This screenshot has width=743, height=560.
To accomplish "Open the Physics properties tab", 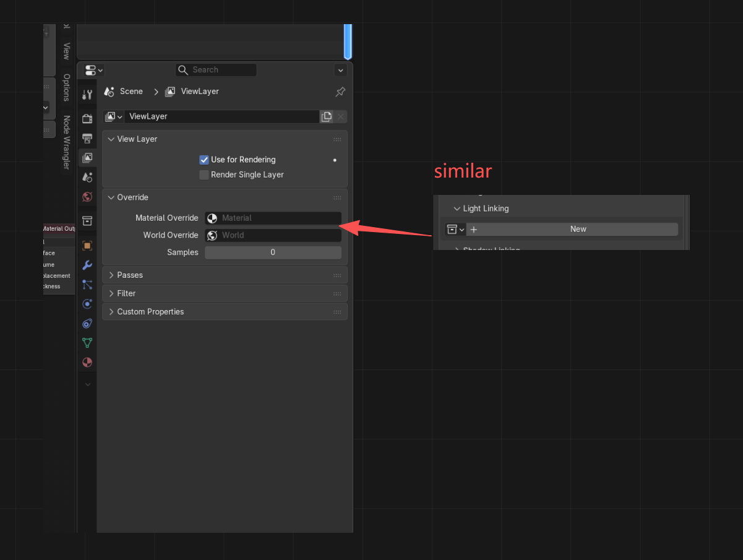I will (x=87, y=304).
